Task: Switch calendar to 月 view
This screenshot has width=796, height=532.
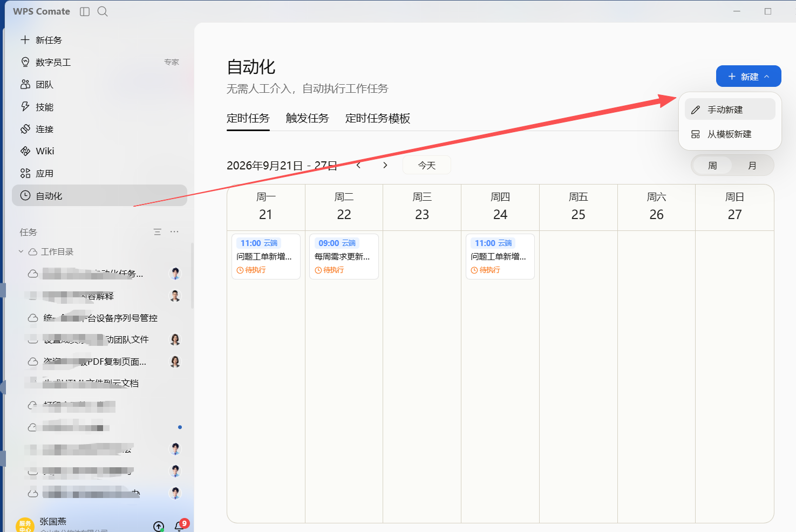Action: (752, 165)
